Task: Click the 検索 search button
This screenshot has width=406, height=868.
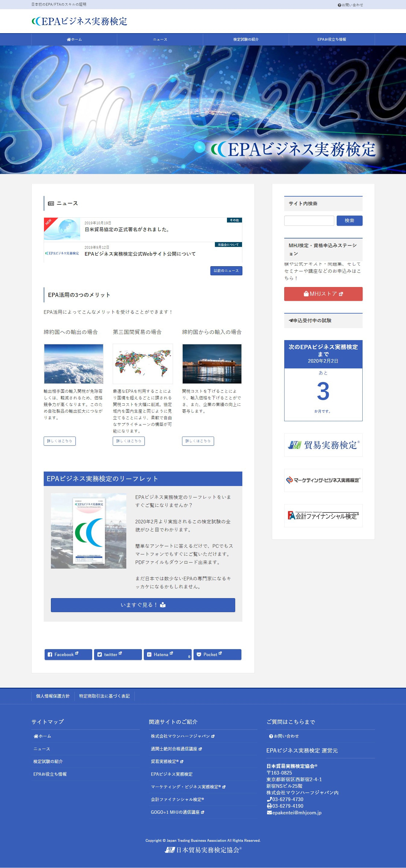Action: (349, 220)
